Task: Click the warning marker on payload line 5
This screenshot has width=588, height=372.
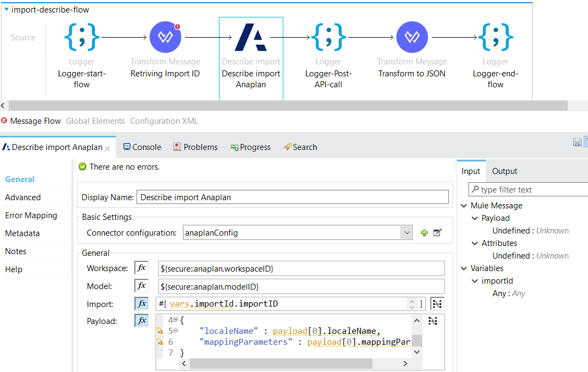Action: [160, 331]
